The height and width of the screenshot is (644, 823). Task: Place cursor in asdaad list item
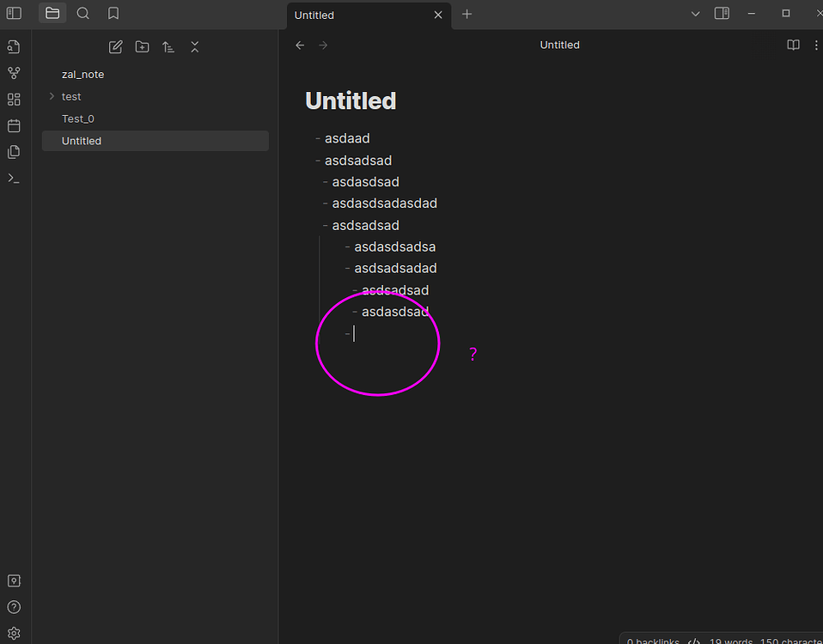347,138
